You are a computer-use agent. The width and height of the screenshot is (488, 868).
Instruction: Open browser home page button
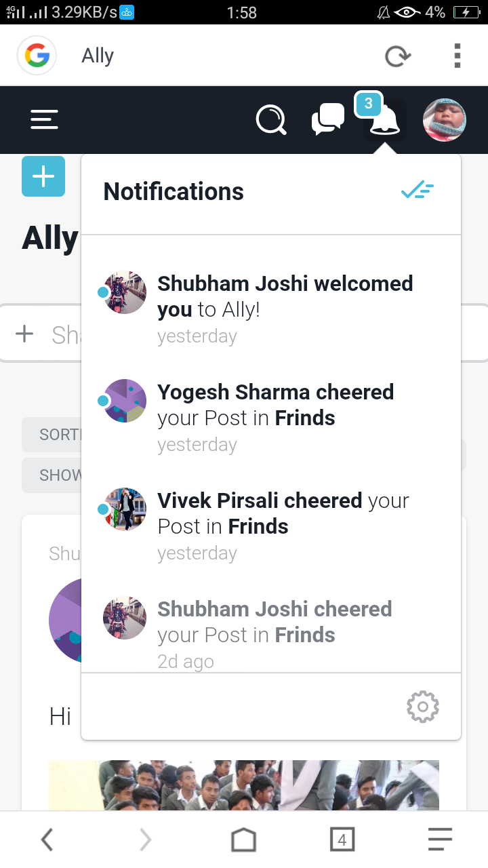(x=243, y=840)
